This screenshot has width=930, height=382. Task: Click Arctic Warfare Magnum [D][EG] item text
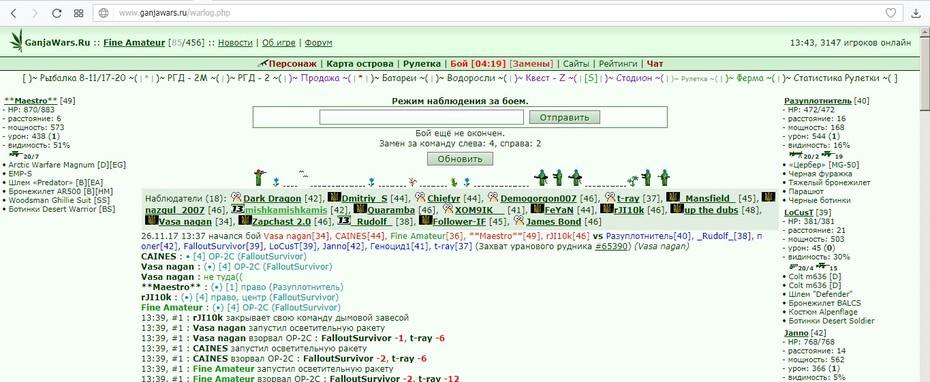(68, 165)
